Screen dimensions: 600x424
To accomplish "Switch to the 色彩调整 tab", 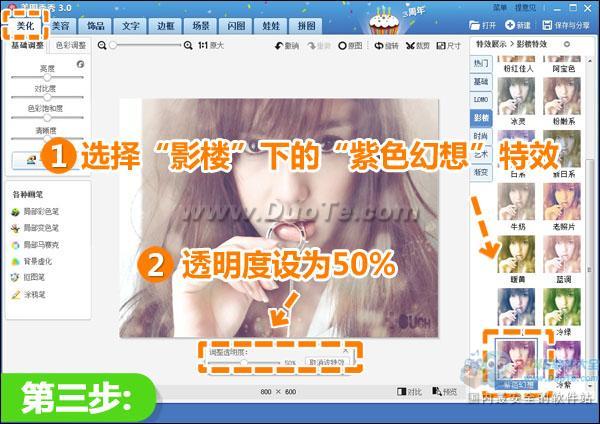I will 71,45.
